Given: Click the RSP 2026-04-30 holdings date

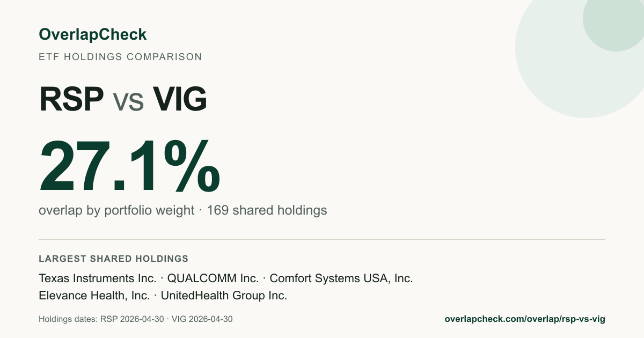Looking at the screenshot, I should [x=132, y=319].
